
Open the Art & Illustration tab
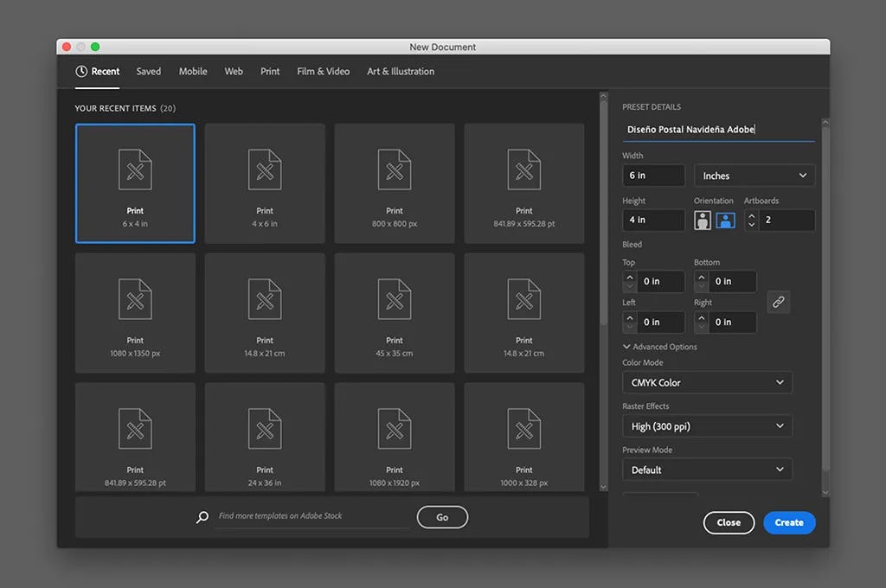click(x=400, y=71)
